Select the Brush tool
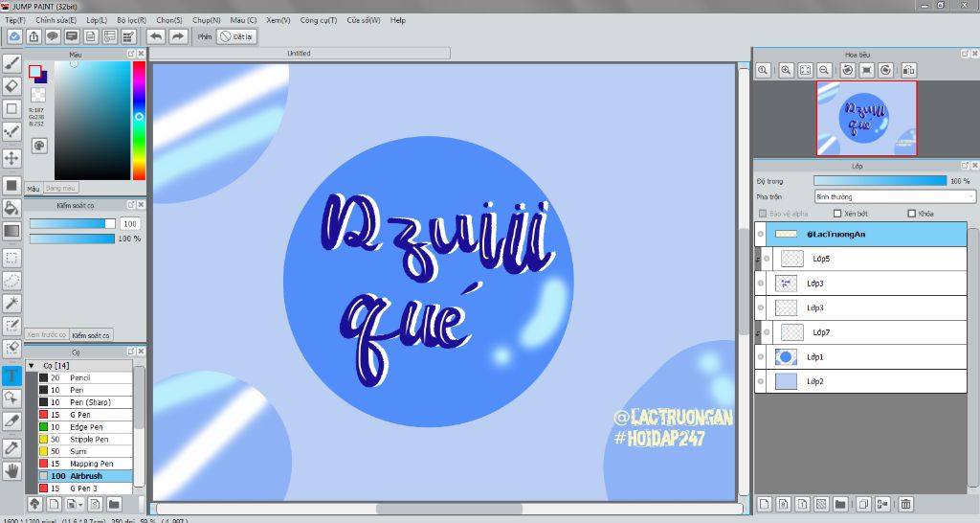This screenshot has width=980, height=523. pos(11,62)
